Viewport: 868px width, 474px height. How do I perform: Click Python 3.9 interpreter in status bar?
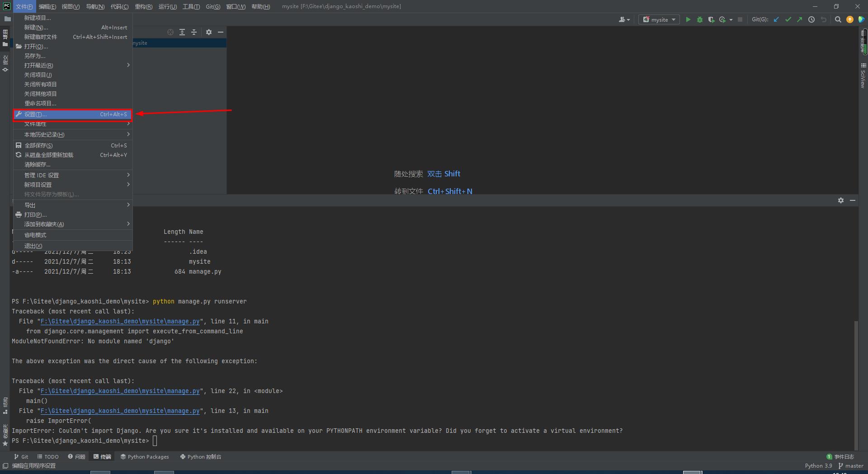818,466
